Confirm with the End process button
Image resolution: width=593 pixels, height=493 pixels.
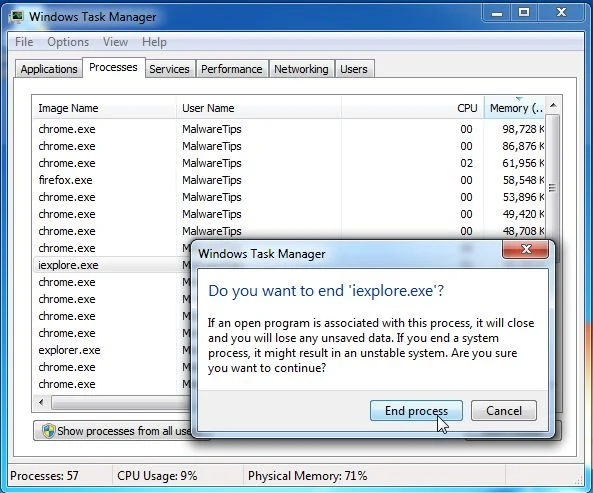click(x=416, y=411)
